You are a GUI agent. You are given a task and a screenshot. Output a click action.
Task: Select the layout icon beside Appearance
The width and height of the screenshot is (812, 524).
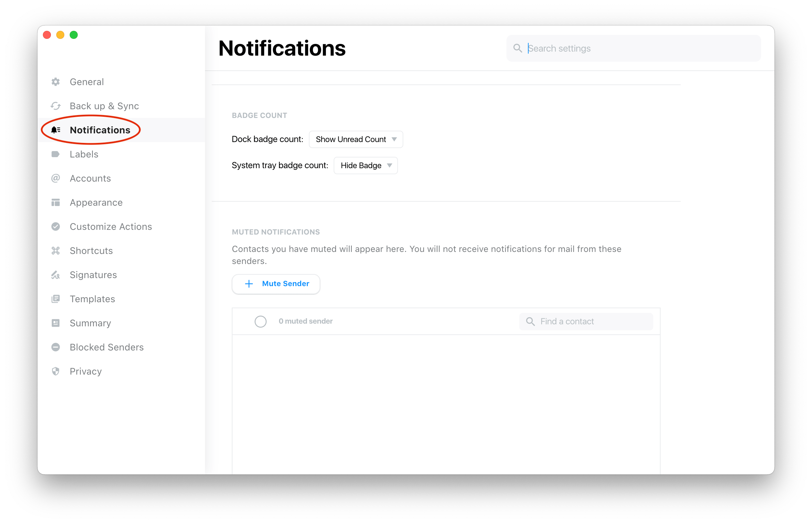point(56,202)
